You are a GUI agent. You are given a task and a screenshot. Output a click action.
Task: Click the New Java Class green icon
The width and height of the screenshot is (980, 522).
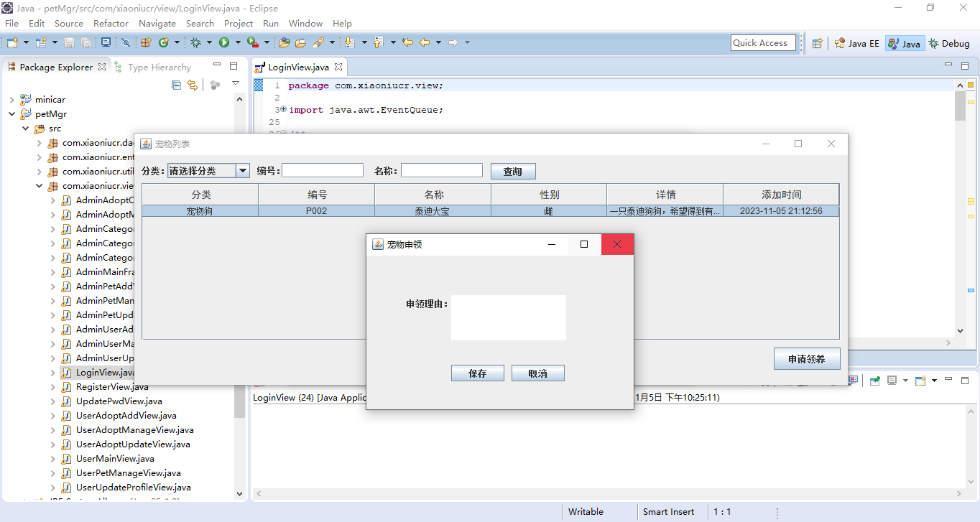163,42
